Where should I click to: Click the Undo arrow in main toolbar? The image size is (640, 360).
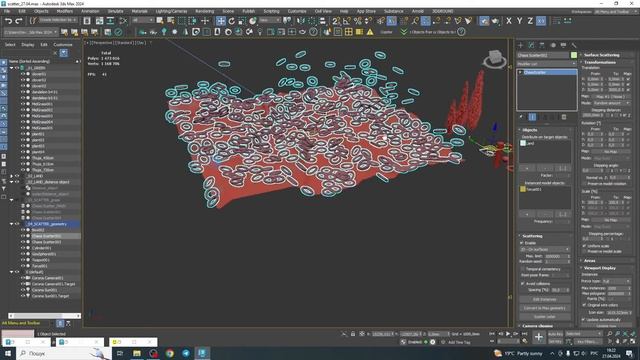click(x=8, y=21)
